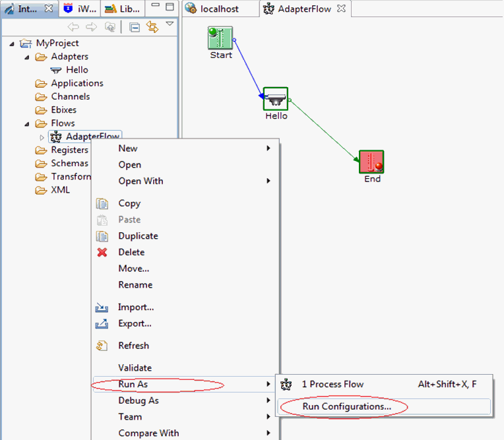
Task: Click the red X Delete icon
Action: tap(102, 252)
